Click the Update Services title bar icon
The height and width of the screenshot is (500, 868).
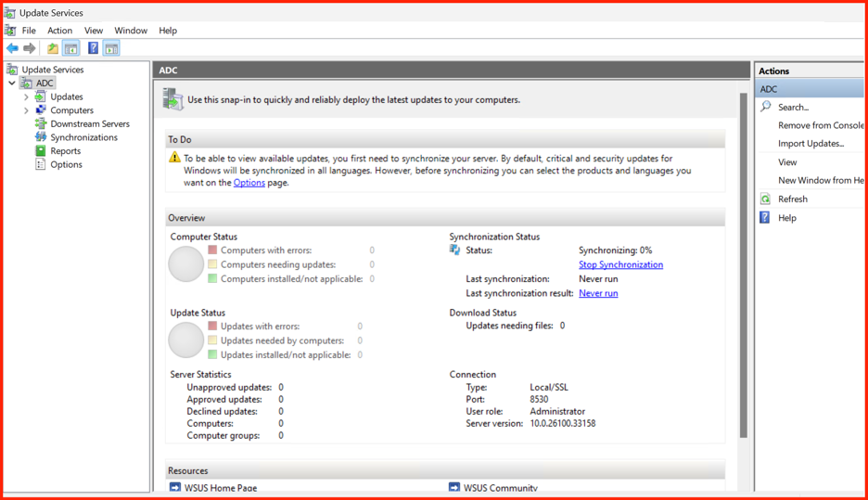(x=10, y=12)
